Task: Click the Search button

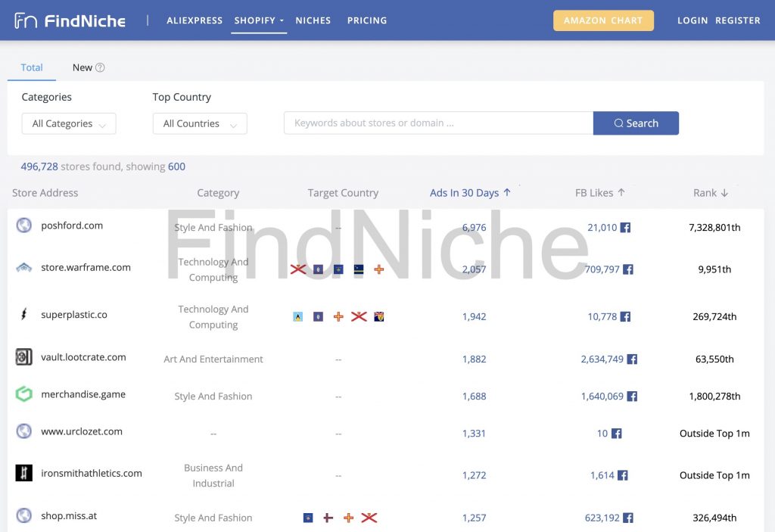Action: coord(636,123)
